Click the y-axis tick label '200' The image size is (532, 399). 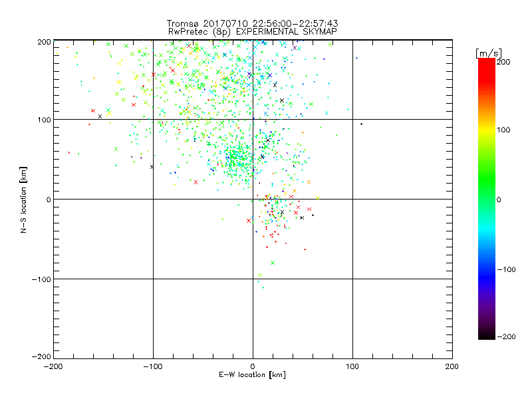(44, 42)
